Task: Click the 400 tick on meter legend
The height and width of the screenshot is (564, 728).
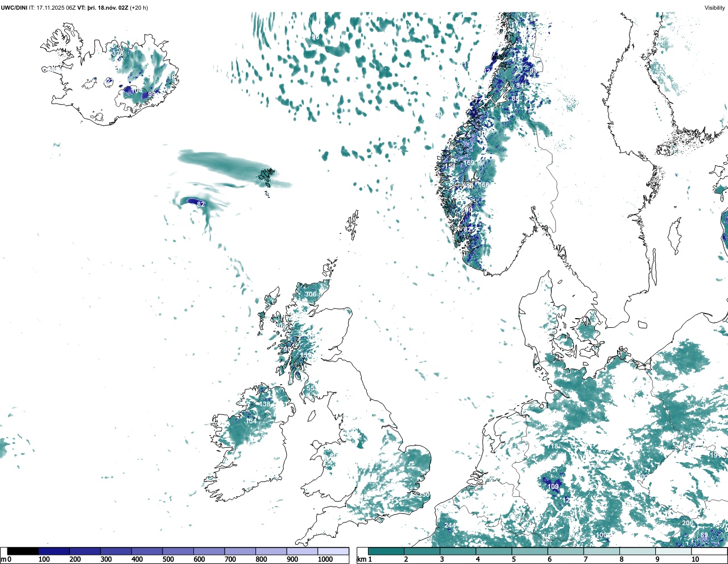Action: pyautogui.click(x=137, y=559)
